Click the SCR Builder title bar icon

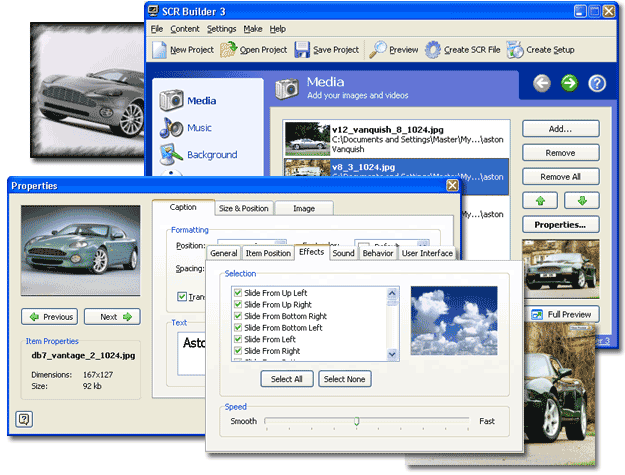[153, 11]
